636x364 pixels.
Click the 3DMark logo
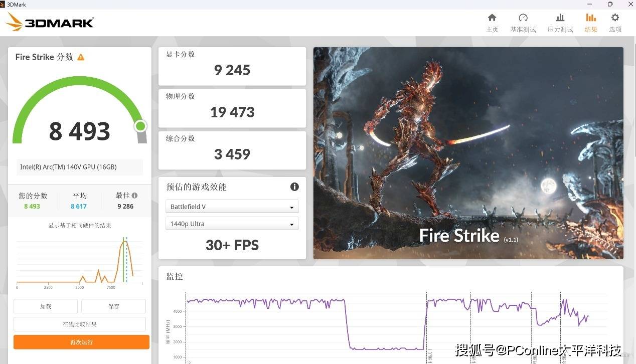[49, 22]
